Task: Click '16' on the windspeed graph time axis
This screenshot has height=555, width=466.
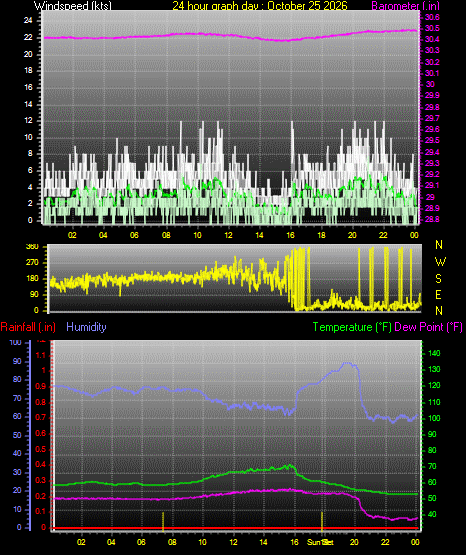Action: pyautogui.click(x=290, y=235)
